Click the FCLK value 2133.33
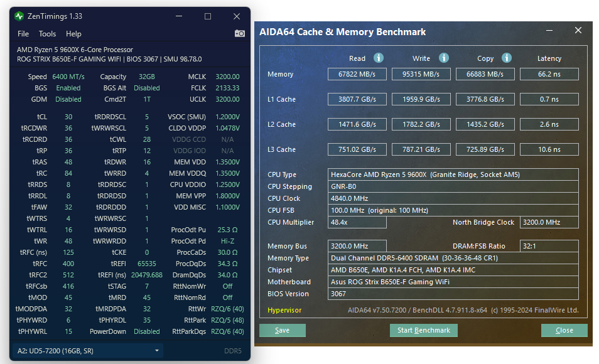This screenshot has width=599, height=364. [x=227, y=88]
